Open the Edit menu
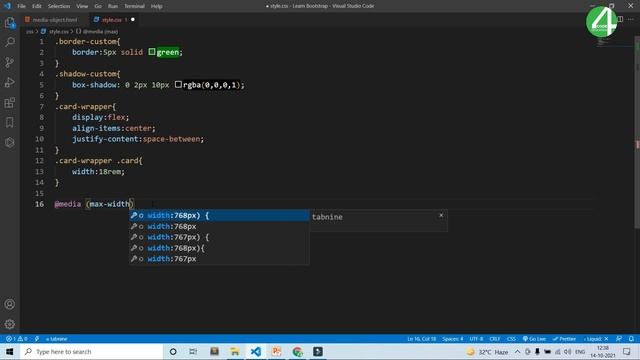This screenshot has height=360, width=640. (37, 6)
